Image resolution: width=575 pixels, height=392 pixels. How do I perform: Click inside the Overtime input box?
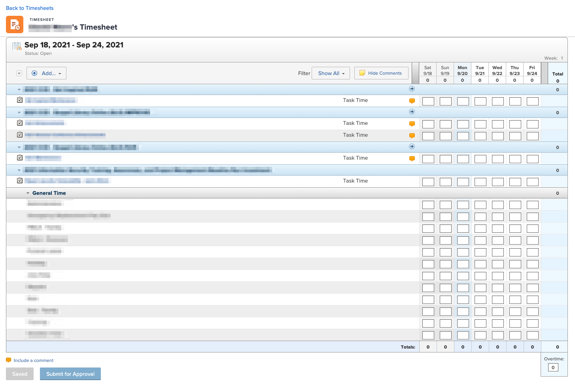pos(553,367)
